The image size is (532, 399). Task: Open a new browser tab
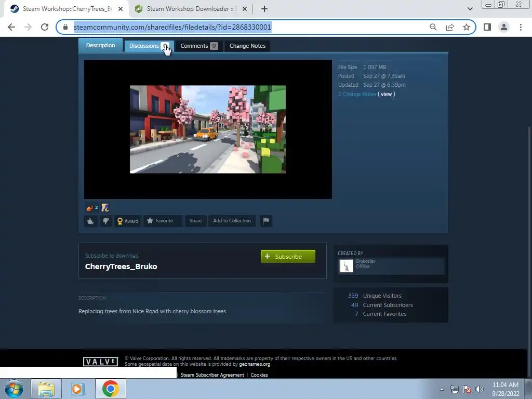(x=264, y=9)
